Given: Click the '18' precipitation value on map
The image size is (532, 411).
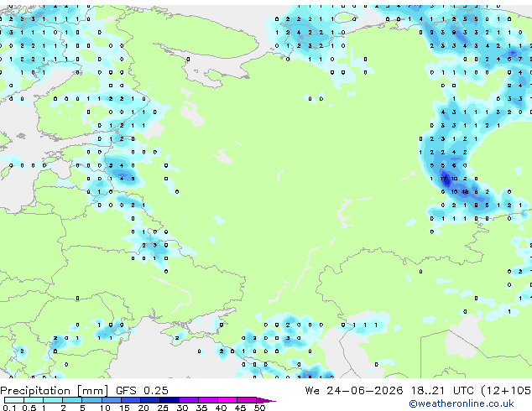Looking at the screenshot, I should (465, 192).
